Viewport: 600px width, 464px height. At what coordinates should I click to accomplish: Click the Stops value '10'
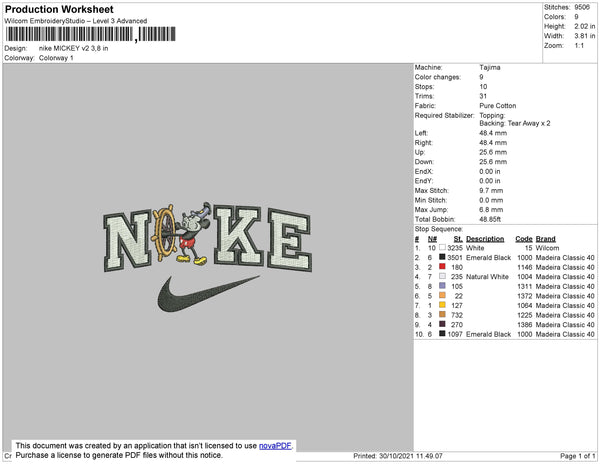[483, 86]
